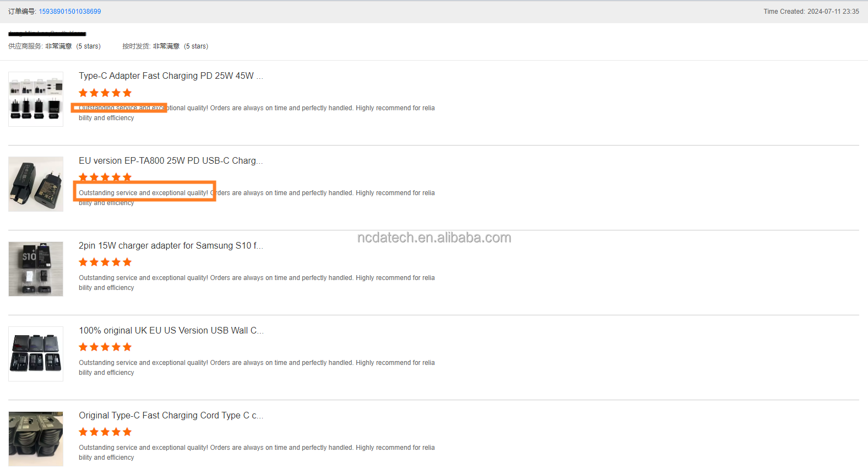Click the star rating under Type-C Adapter
The width and height of the screenshot is (868, 473).
click(105, 93)
